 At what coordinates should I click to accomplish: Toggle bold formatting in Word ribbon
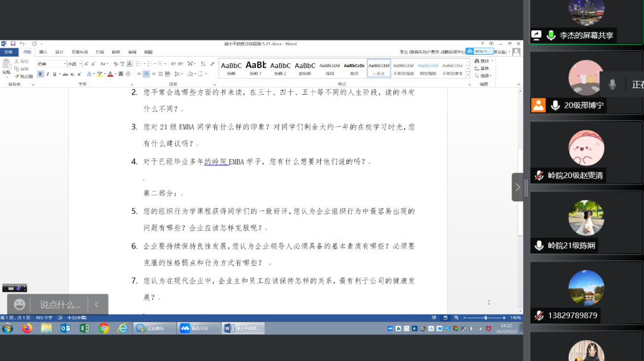[41, 74]
